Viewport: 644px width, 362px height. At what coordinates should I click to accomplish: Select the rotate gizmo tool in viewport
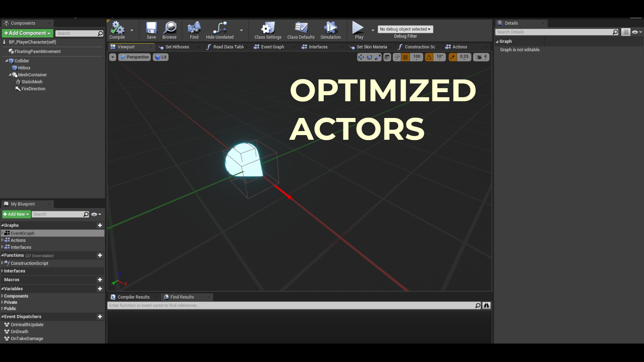point(369,57)
